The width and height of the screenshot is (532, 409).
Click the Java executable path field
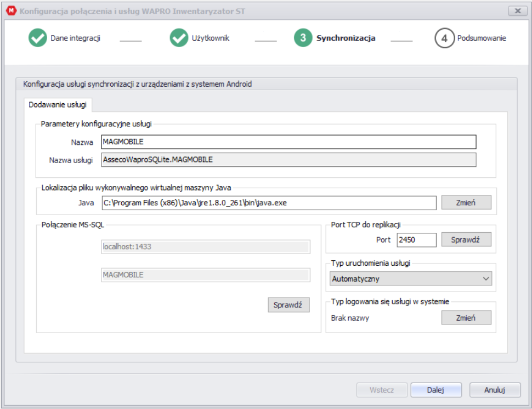click(x=269, y=203)
